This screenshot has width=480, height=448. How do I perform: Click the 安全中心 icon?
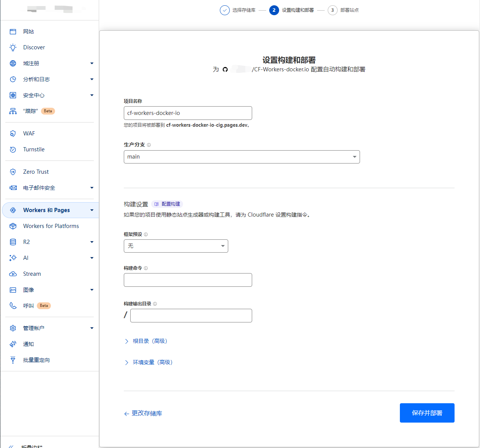tap(13, 95)
